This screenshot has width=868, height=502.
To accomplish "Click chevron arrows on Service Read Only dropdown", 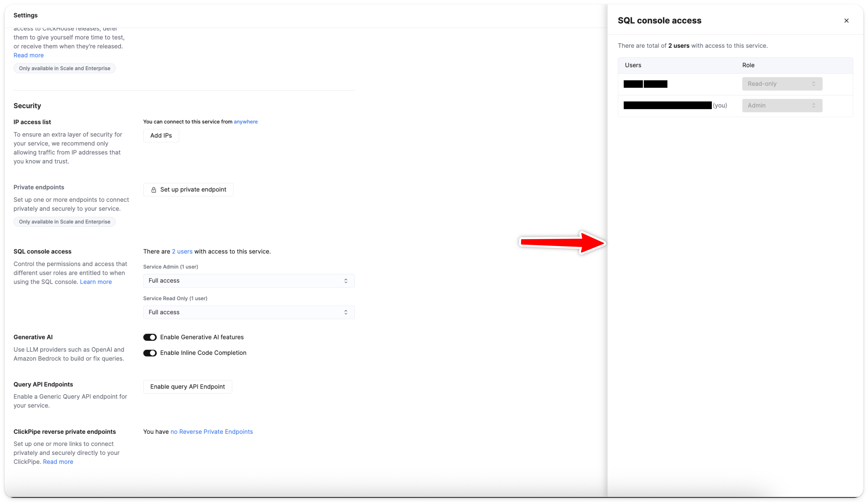I will click(345, 312).
